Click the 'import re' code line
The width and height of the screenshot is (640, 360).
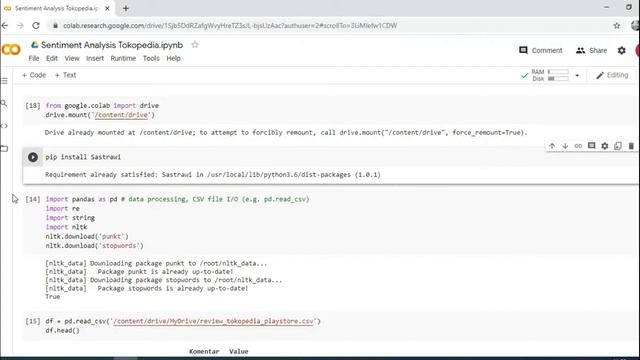(x=62, y=209)
